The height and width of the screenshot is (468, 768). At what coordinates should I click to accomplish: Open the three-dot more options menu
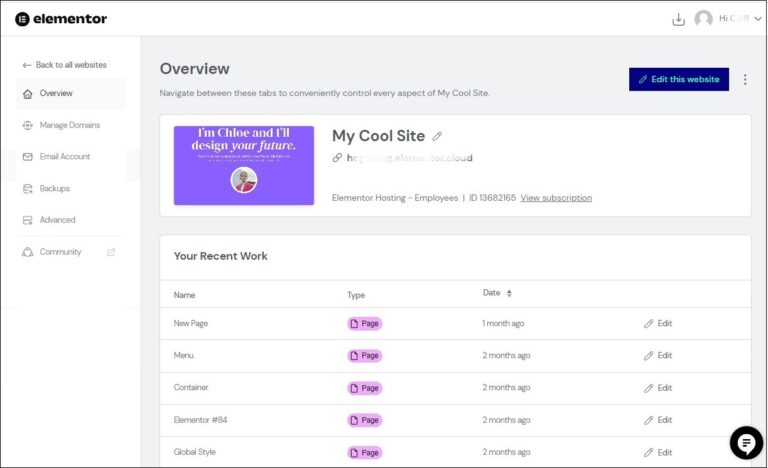[x=745, y=79]
